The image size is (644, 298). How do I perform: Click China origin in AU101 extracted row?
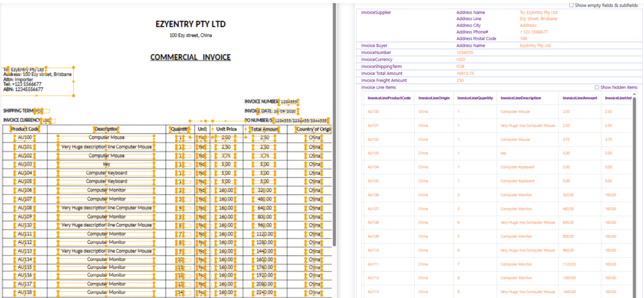pos(423,126)
